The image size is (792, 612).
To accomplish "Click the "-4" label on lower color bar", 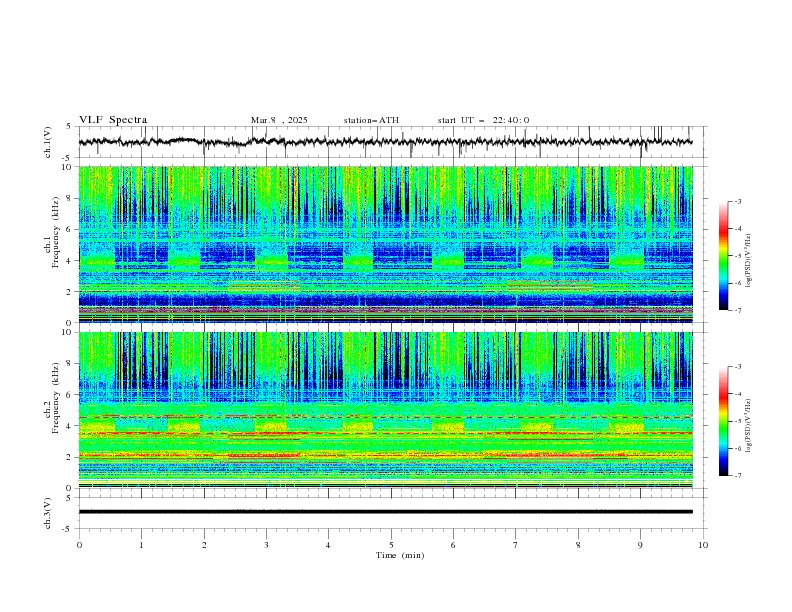I will click(737, 394).
